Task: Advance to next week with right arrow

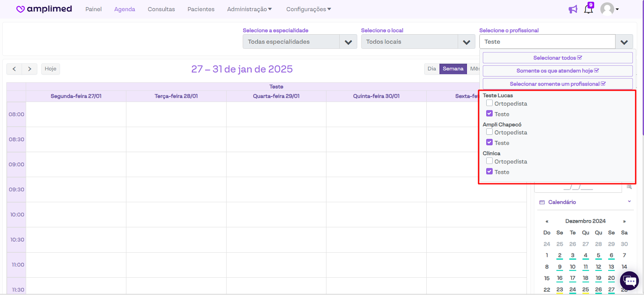Action: 29,69
